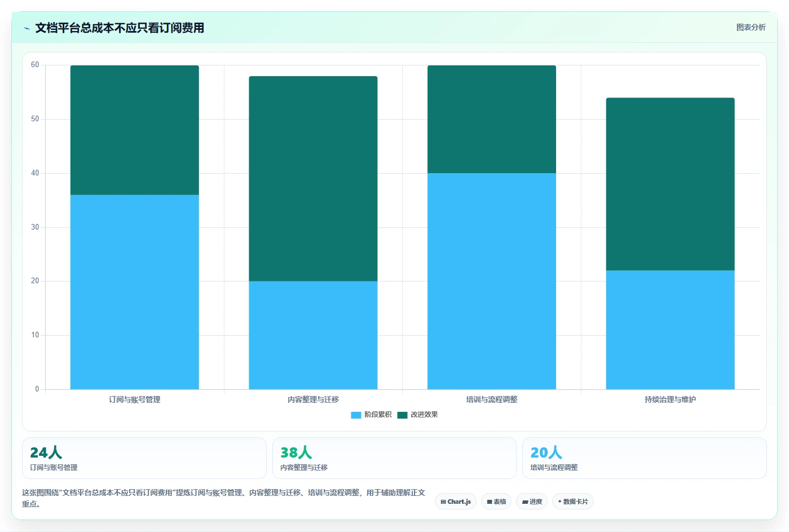Click the 内容整理与迁移 x-axis label
The image size is (789, 532).
[x=313, y=399]
